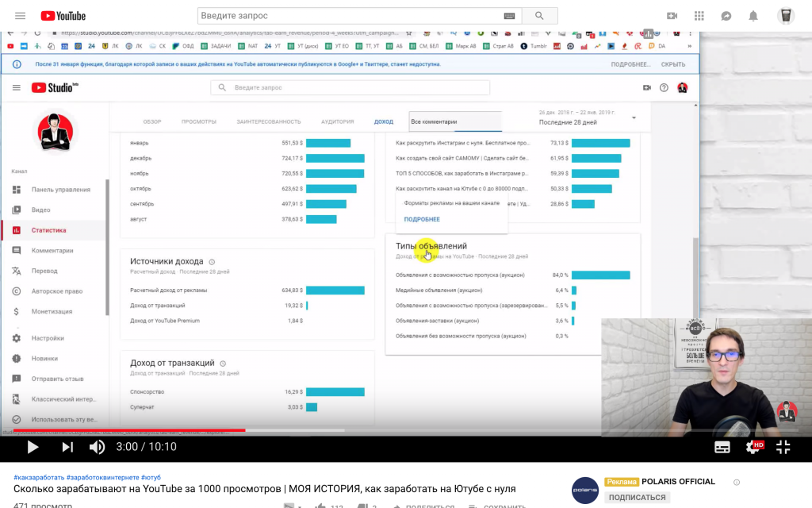Viewport: 812px width, 508px height.
Task: Play the video
Action: tap(33, 447)
